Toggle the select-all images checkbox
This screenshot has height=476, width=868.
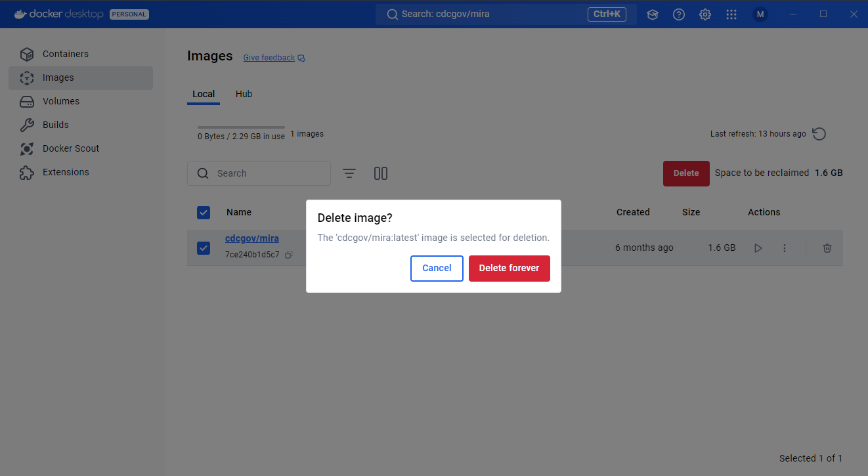pyautogui.click(x=204, y=212)
